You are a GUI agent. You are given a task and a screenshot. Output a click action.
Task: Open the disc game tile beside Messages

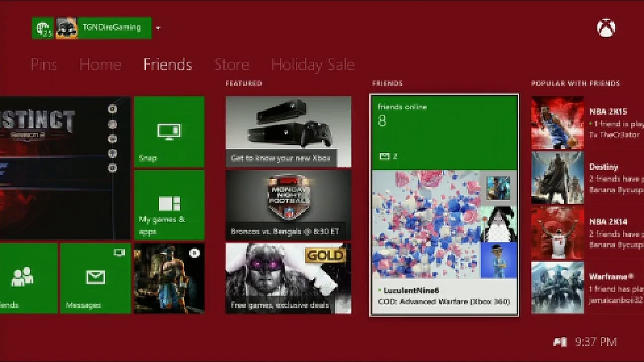(x=169, y=279)
